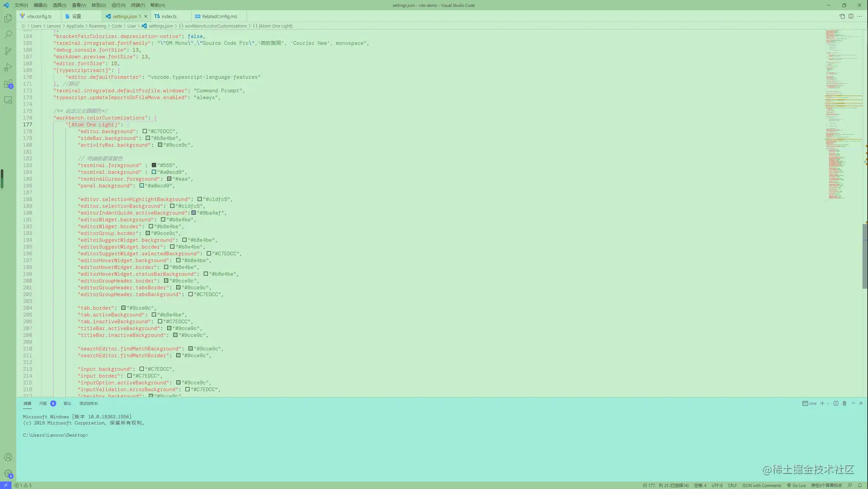Open color swatch for editor.background
Screen dimensions: 868x489
(145, 132)
